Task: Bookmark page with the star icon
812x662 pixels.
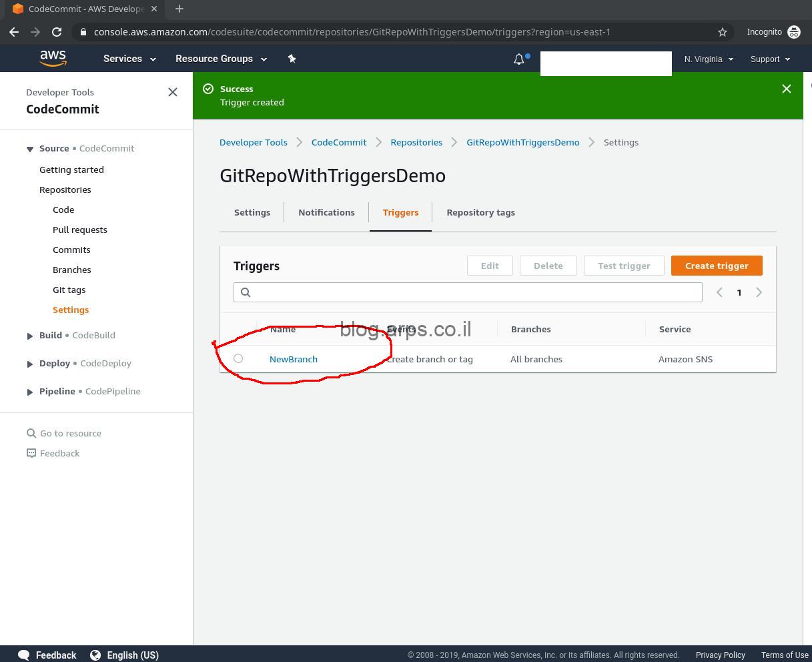Action: coord(722,32)
